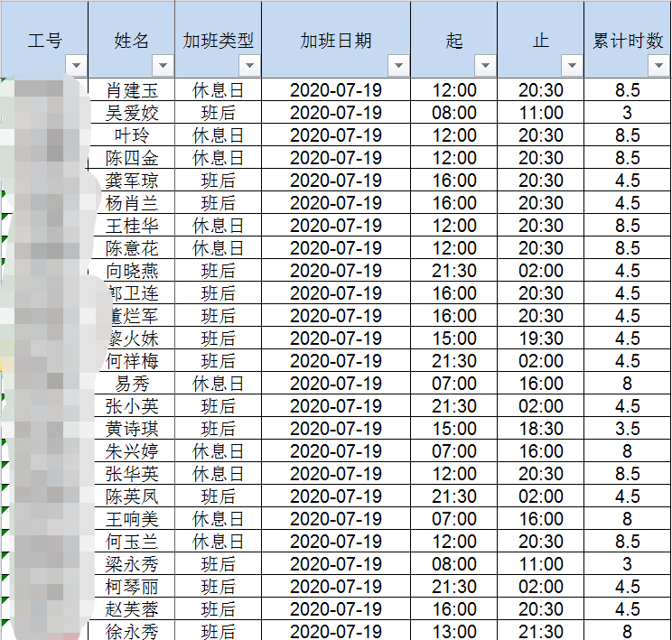672x640 pixels.
Task: Select the name cell 朱兴婷
Action: click(132, 451)
